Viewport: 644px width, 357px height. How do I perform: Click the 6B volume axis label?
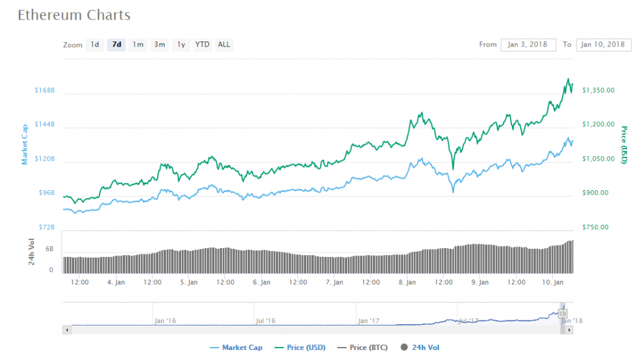coord(49,249)
